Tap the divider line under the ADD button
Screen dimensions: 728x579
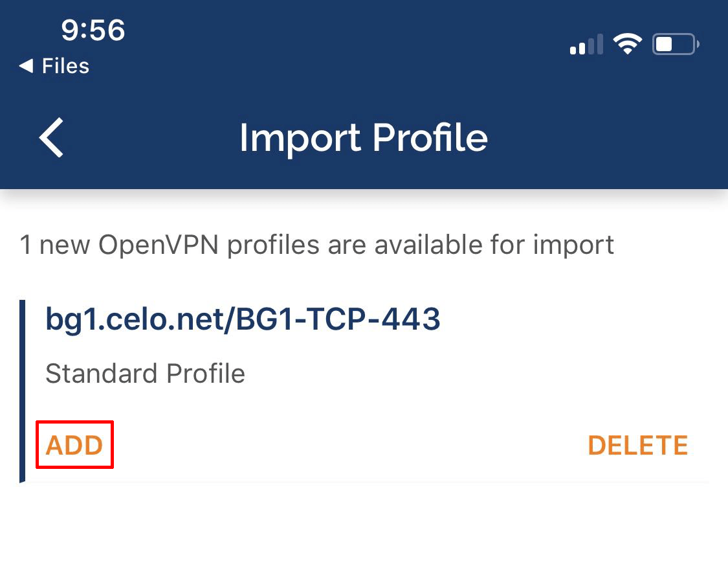368,482
